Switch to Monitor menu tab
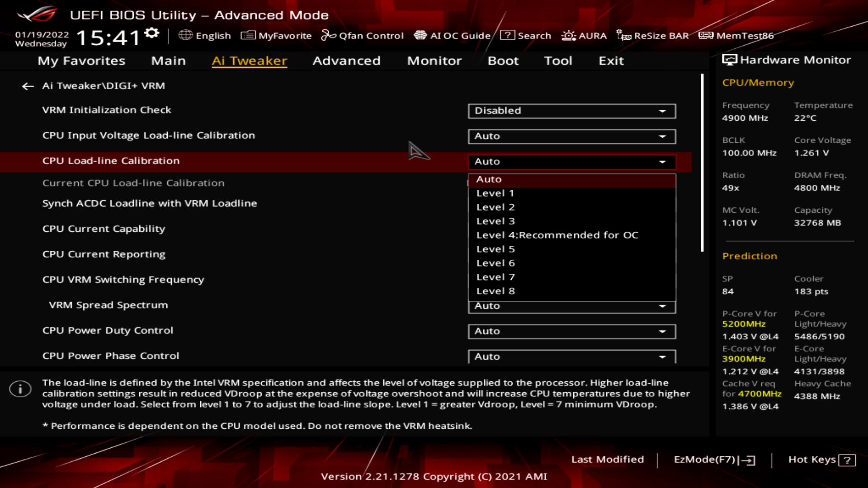The height and width of the screenshot is (488, 868). [434, 60]
